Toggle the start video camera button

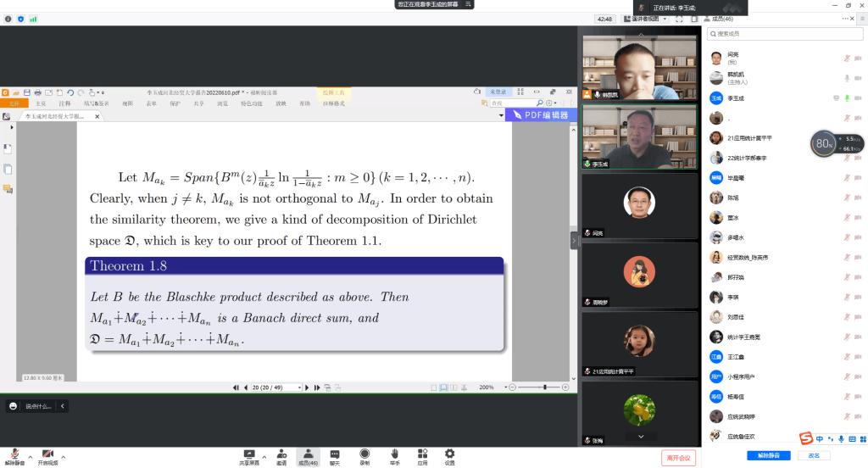47,455
